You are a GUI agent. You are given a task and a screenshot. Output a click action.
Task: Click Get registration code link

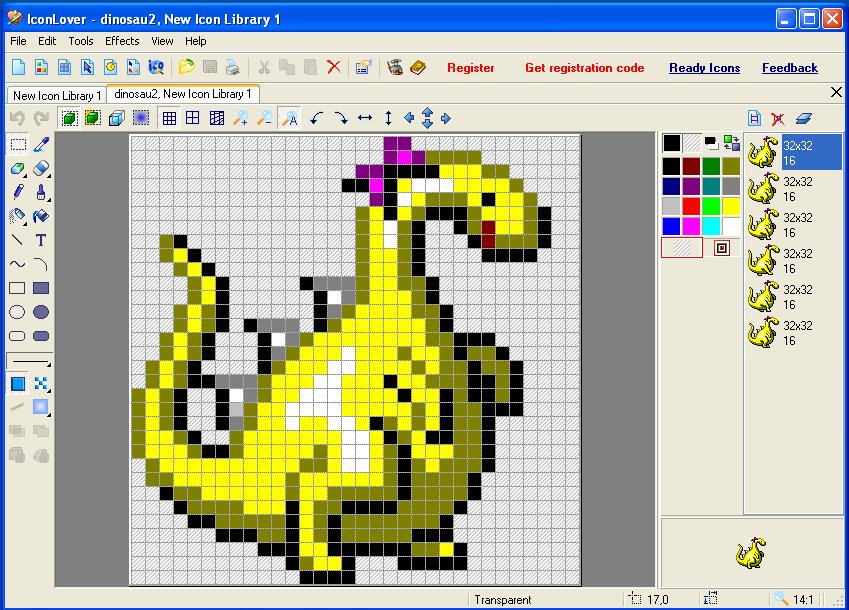[x=584, y=68]
